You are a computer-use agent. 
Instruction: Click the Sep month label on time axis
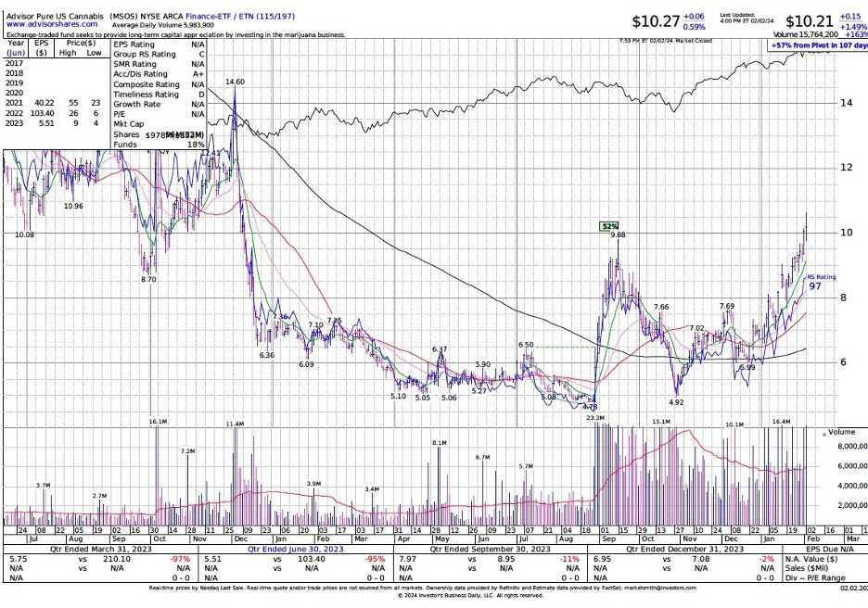point(607,538)
